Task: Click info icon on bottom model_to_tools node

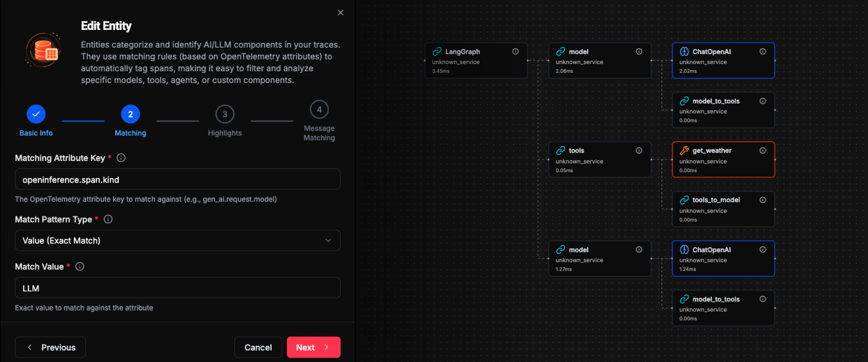Action: coord(763,299)
